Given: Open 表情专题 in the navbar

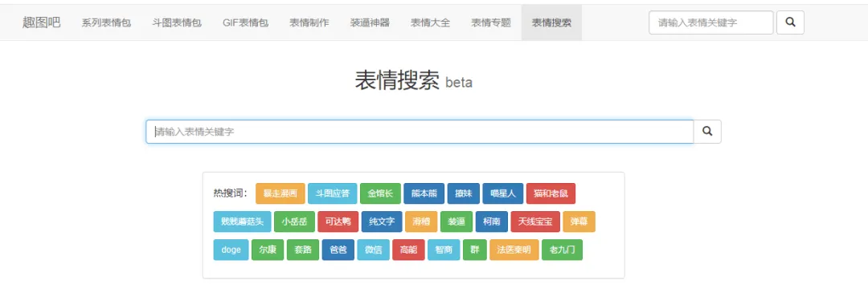Looking at the screenshot, I should click(491, 22).
